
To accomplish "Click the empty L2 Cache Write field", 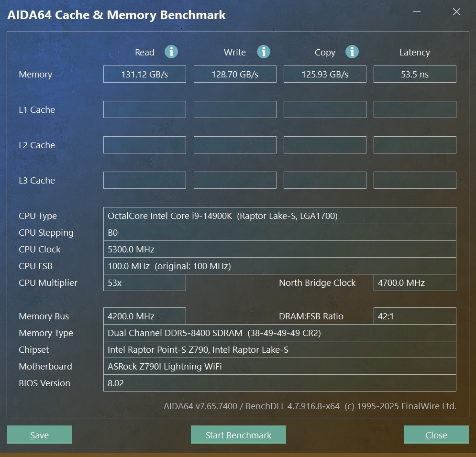I will [x=235, y=145].
